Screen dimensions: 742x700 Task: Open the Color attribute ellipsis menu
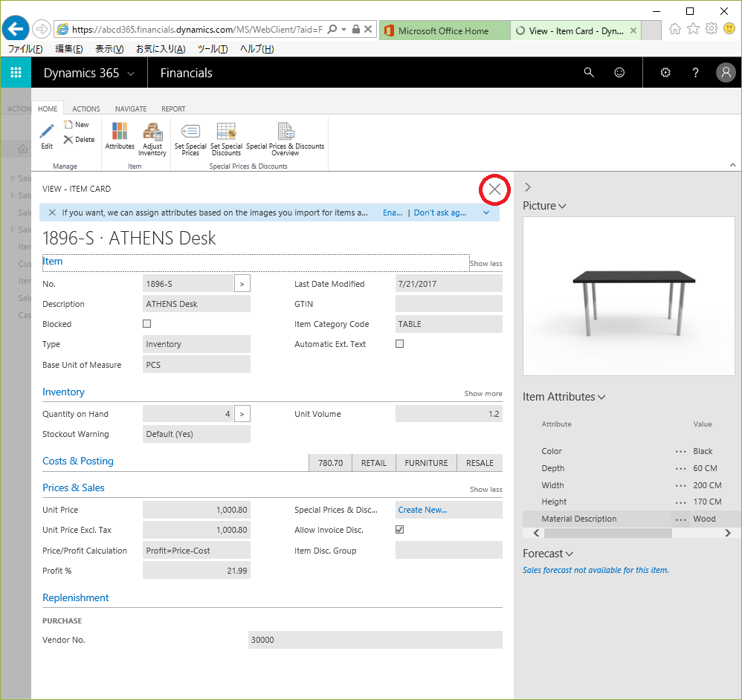680,451
